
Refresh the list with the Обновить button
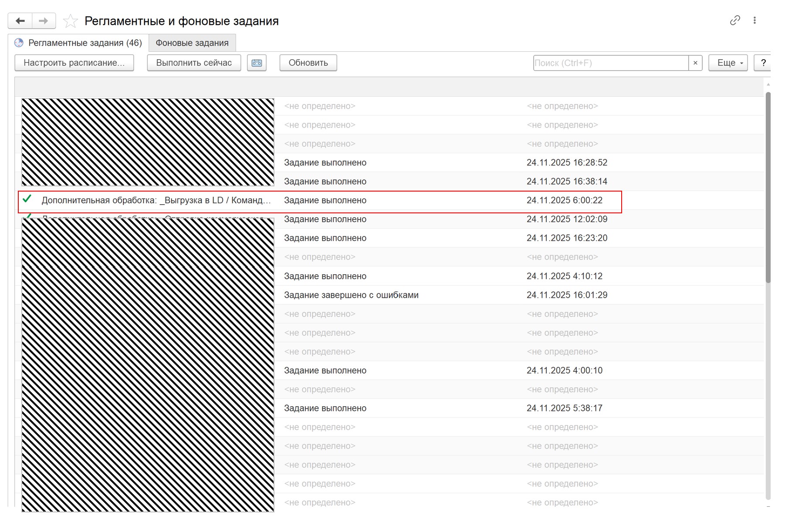(x=308, y=63)
